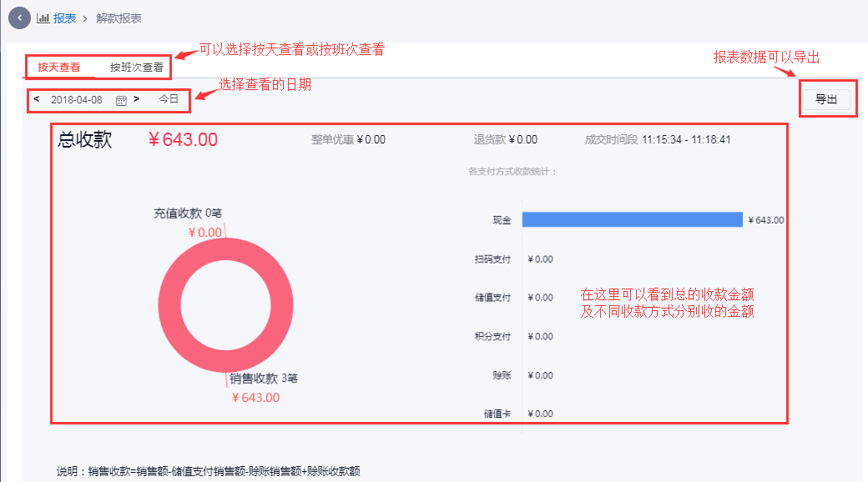Screen dimensions: 868x482
Task: Click the left arrow before the date
Action: point(36,98)
